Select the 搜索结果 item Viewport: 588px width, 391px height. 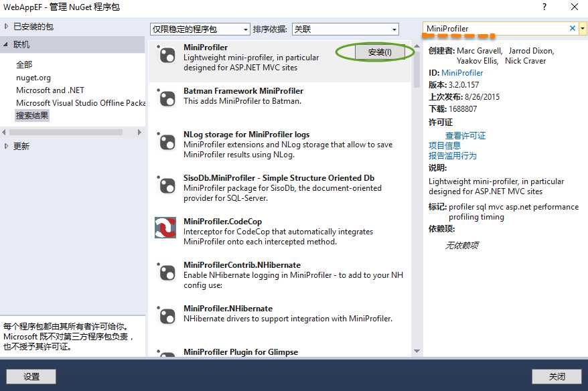pyautogui.click(x=32, y=115)
